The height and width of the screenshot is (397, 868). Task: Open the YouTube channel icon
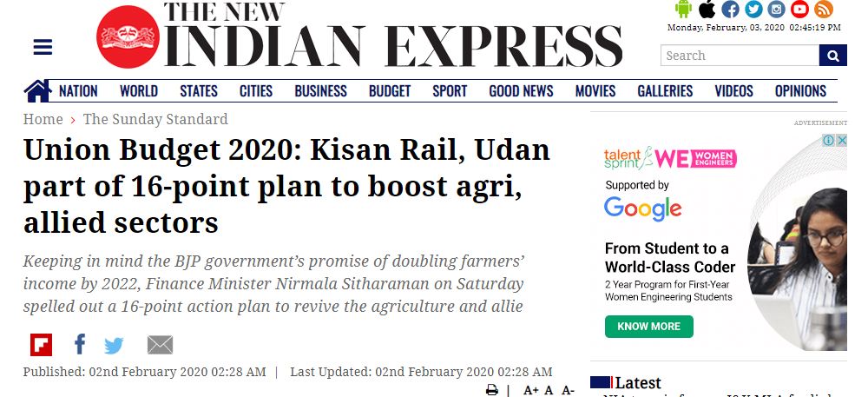click(x=800, y=9)
